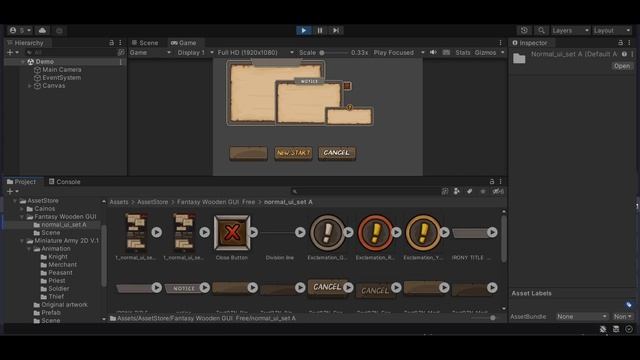Click CANCEL button in Game view

click(337, 153)
